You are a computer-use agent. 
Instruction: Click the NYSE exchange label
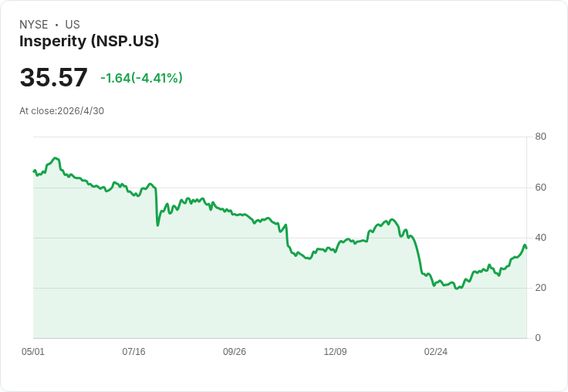(34, 25)
